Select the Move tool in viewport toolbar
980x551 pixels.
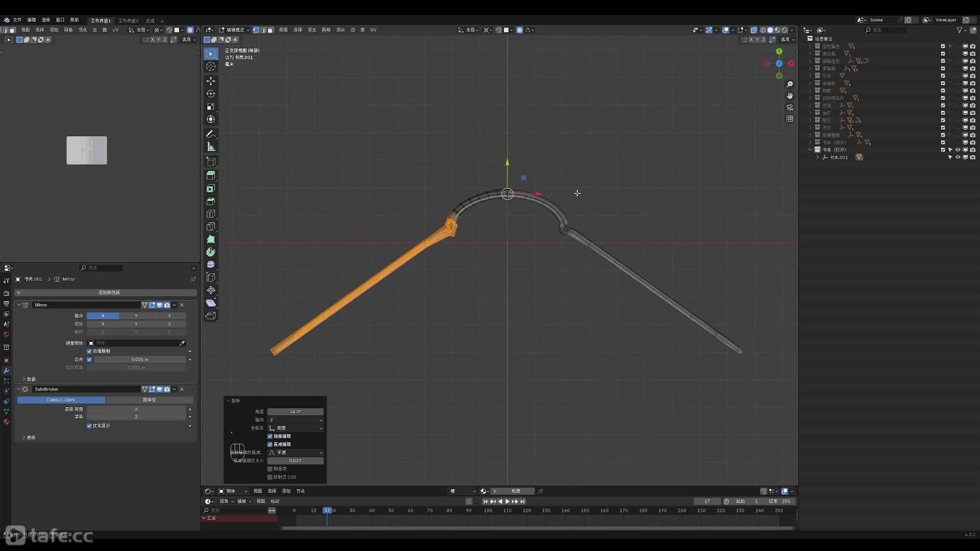211,81
